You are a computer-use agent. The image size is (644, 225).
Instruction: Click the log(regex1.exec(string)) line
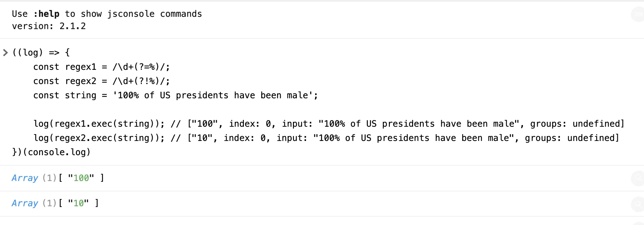coord(329,124)
